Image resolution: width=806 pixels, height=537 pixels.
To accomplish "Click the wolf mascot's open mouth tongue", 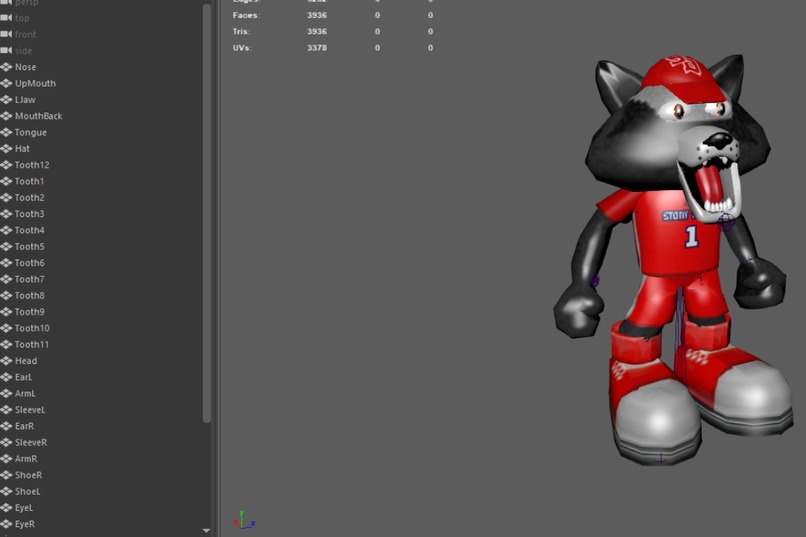I will (x=708, y=184).
